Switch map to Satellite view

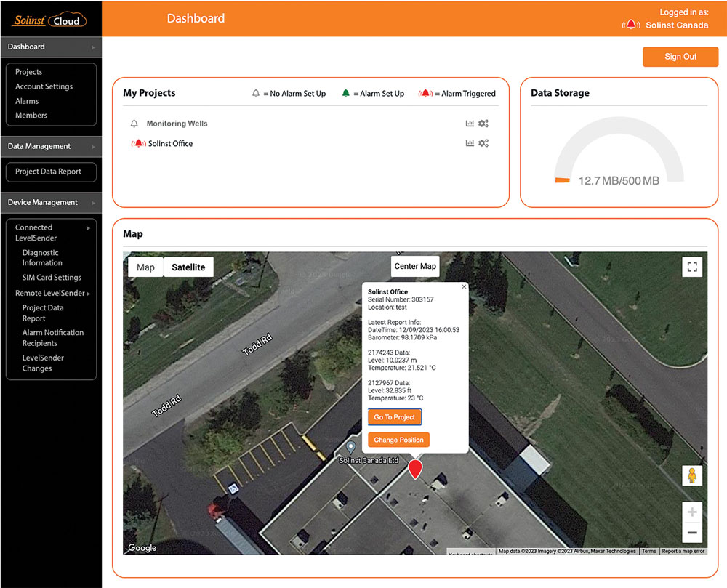tap(188, 267)
